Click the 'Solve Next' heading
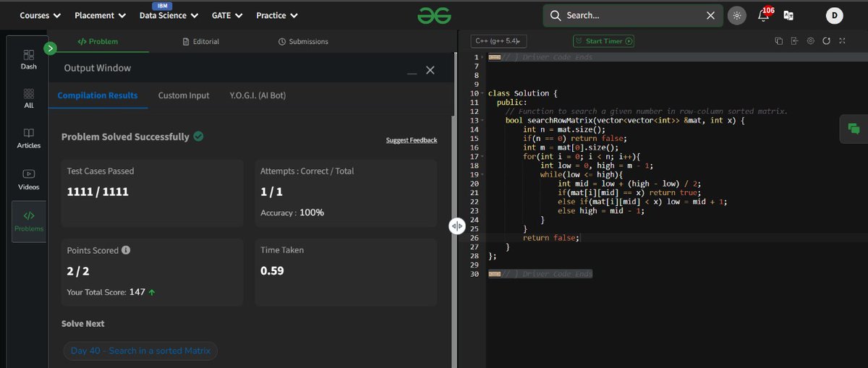This screenshot has height=368, width=868. (83, 324)
